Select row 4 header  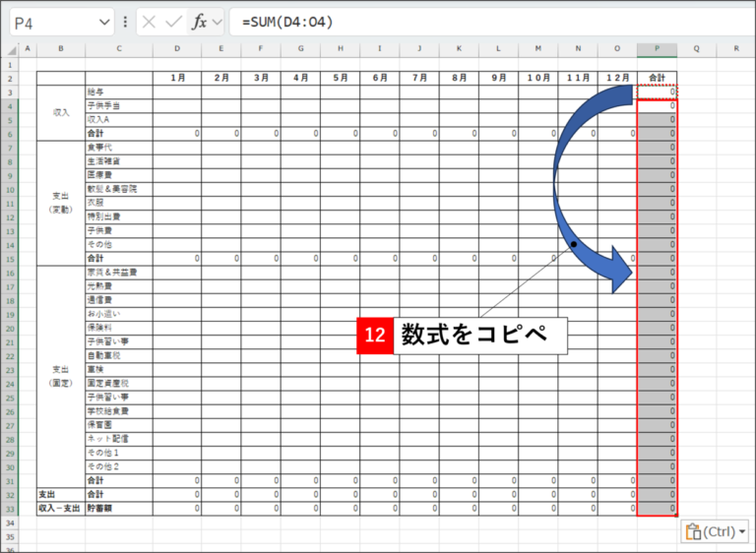(8, 105)
